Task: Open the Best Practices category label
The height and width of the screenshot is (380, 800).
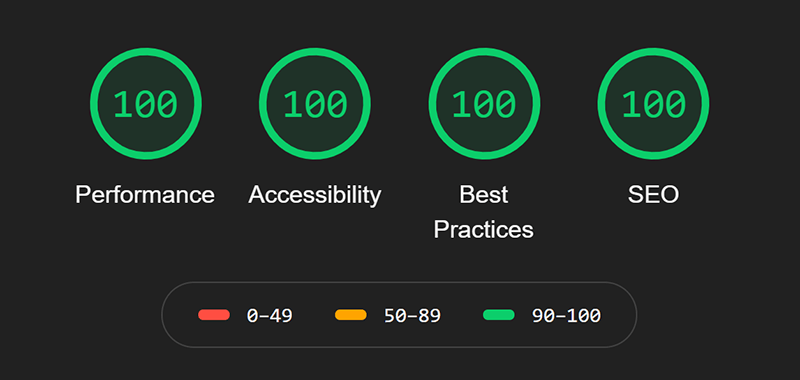Action: pos(484,212)
